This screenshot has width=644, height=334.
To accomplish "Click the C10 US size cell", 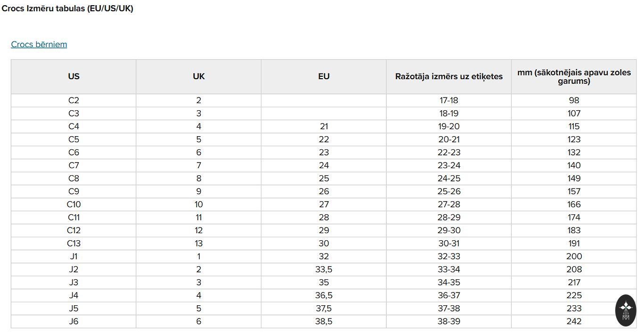I will tap(74, 204).
